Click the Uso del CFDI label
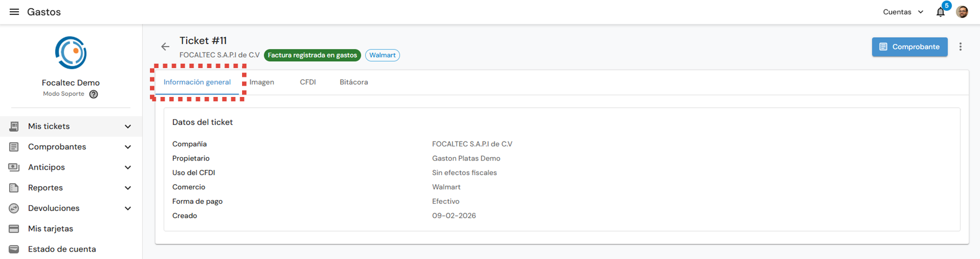Viewport: 980px width, 259px height. point(194,173)
